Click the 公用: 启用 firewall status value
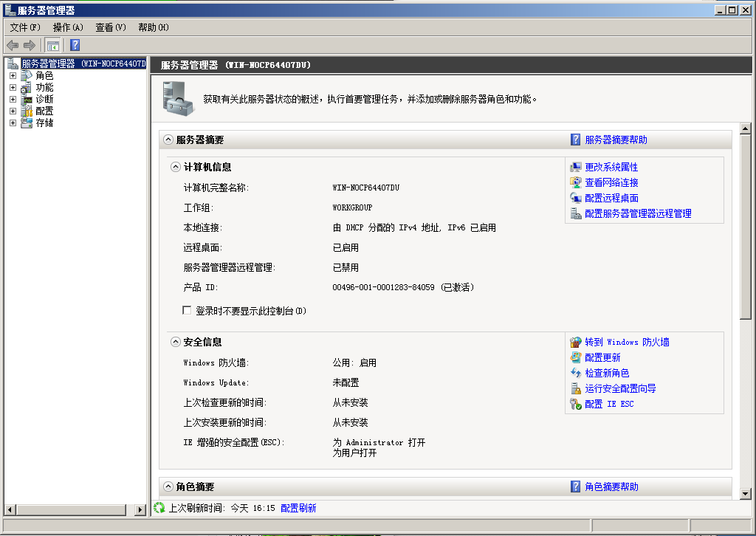 coord(354,363)
